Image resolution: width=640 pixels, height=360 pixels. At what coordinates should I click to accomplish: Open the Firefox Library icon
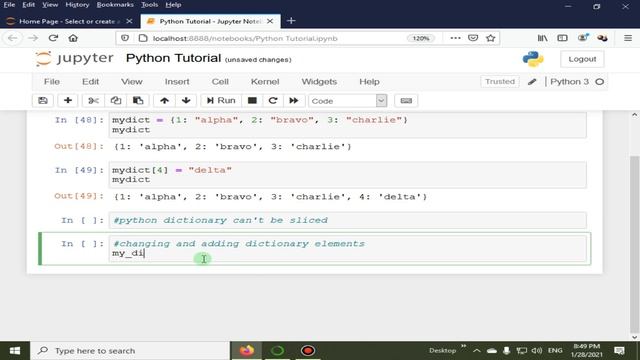[542, 38]
